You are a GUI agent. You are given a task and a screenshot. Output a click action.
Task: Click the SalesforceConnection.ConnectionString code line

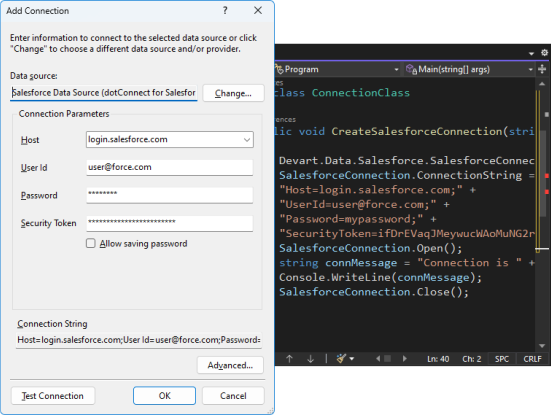[407, 175]
